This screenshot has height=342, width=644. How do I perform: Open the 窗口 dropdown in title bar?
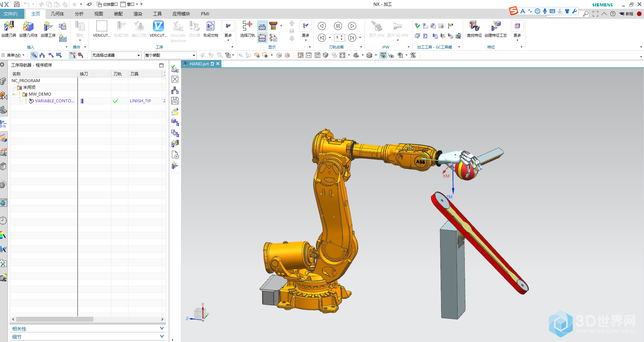129,4
